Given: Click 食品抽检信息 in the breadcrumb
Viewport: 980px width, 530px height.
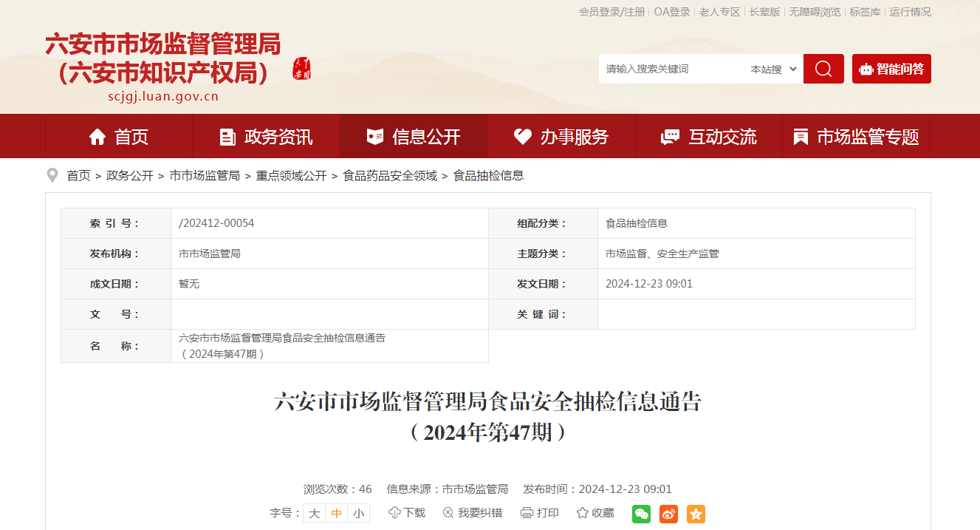Looking at the screenshot, I should 488,176.
